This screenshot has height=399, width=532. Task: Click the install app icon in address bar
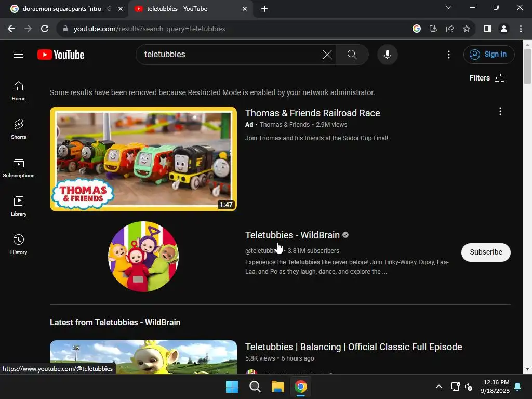click(x=433, y=29)
